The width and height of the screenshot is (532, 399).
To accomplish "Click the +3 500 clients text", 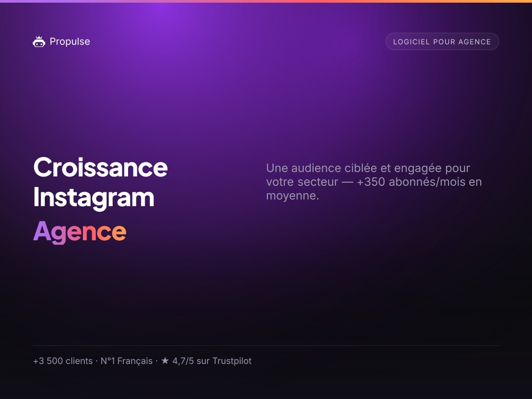I will pyautogui.click(x=63, y=361).
